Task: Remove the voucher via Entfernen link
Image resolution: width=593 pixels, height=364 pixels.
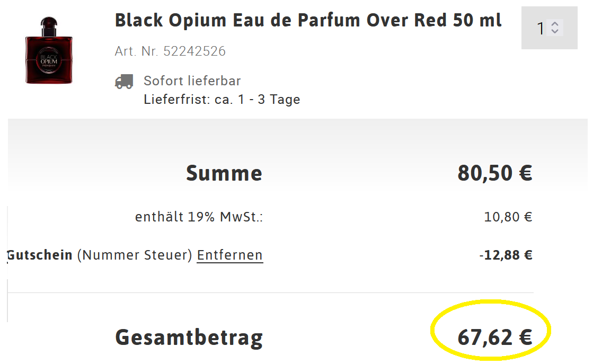Action: tap(229, 255)
